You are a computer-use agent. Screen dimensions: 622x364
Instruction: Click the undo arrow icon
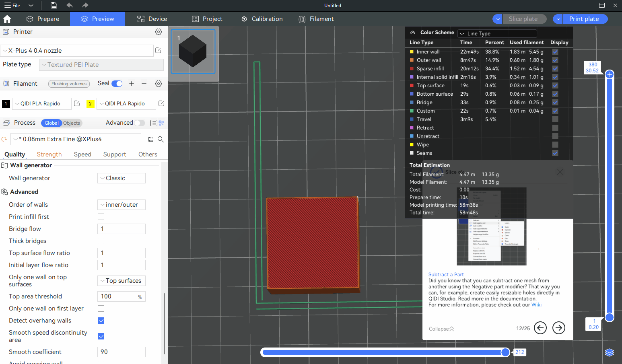70,5
